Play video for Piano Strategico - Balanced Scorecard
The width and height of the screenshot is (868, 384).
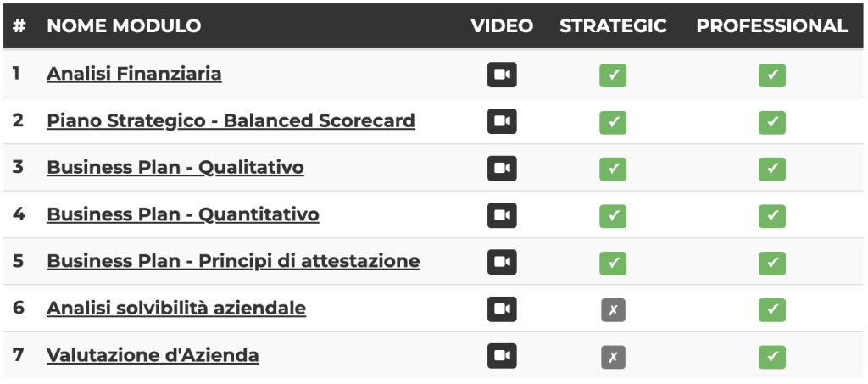502,121
